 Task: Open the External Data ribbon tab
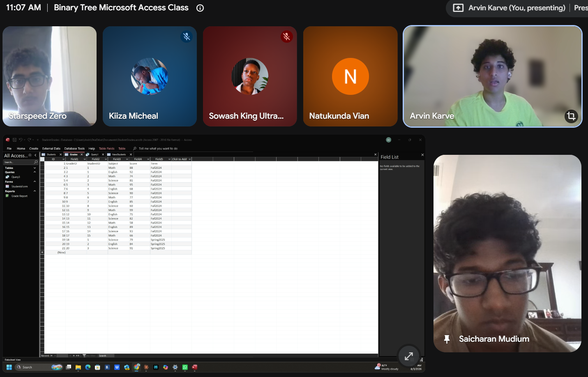pos(51,149)
